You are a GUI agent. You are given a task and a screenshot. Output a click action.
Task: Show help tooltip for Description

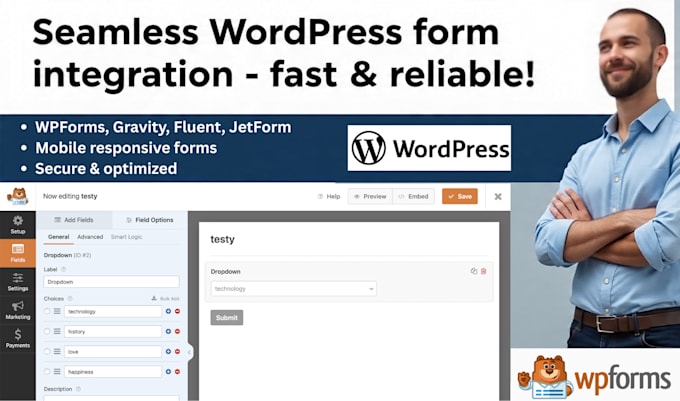(x=78, y=389)
